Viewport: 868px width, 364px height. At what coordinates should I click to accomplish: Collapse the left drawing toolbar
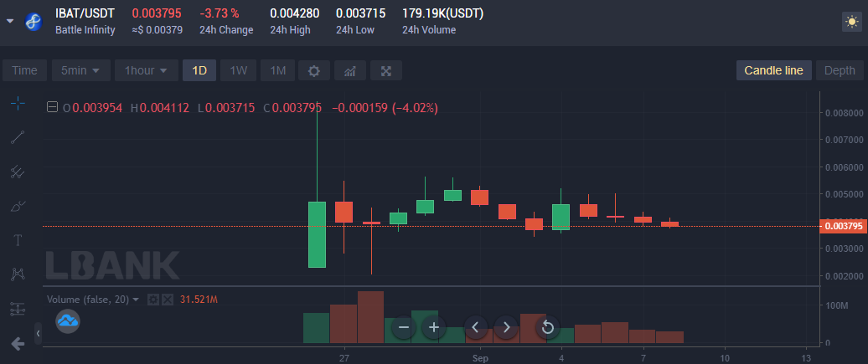38,333
